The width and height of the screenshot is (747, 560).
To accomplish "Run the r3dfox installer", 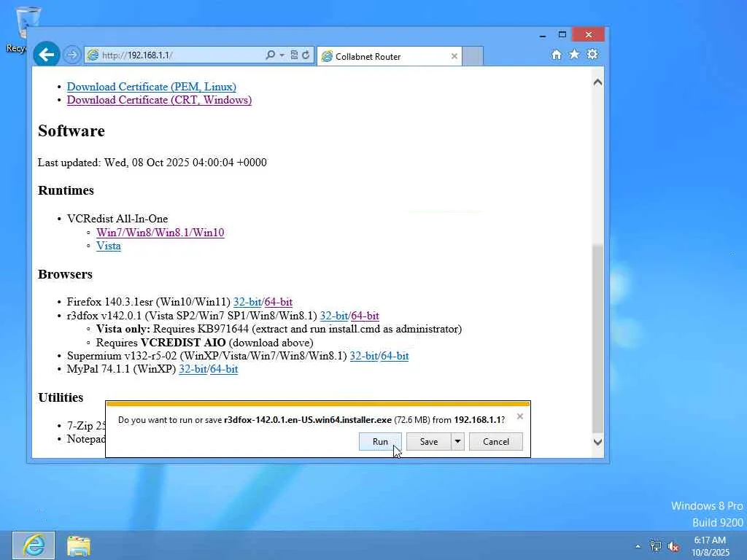I will click(380, 441).
